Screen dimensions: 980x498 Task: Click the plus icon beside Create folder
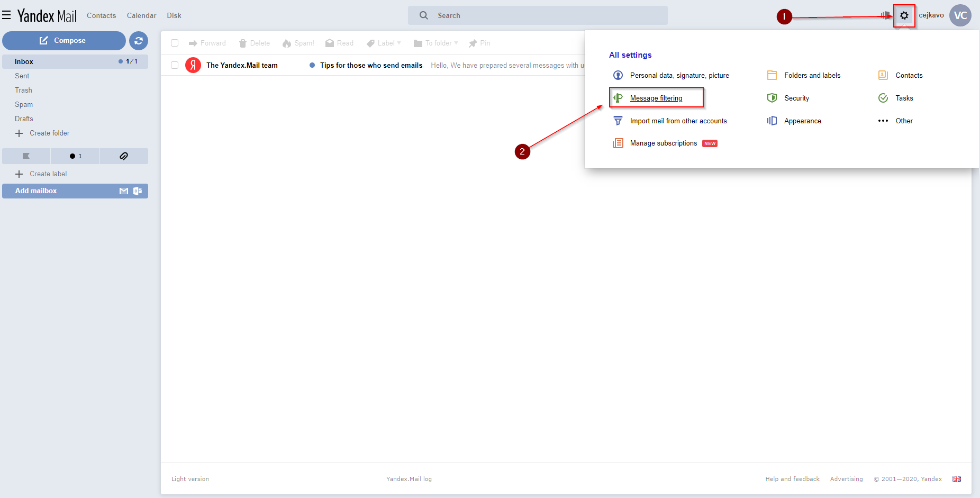[19, 133]
